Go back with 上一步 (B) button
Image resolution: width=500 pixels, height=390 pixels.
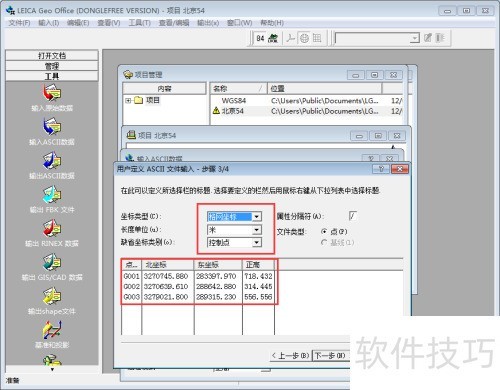coord(290,356)
